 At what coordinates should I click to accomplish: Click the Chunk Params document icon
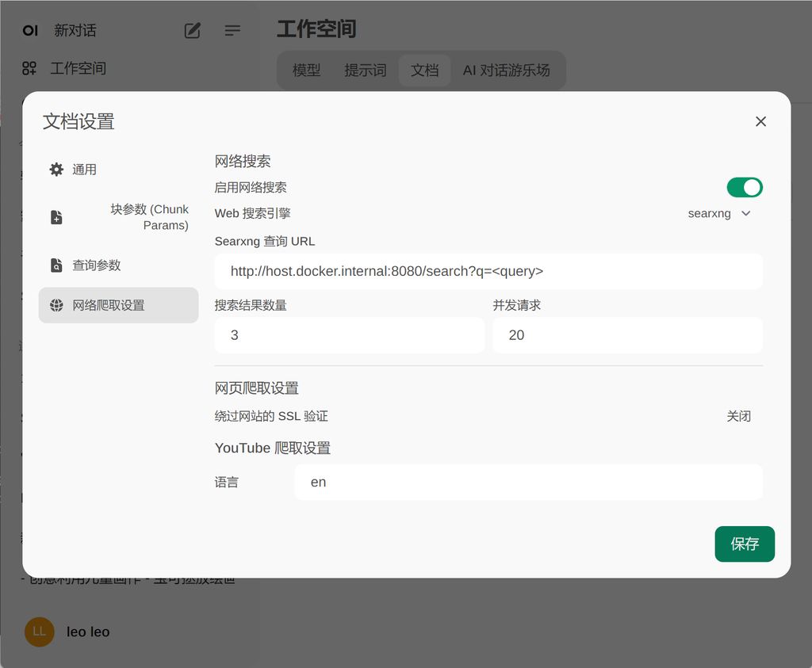(56, 217)
